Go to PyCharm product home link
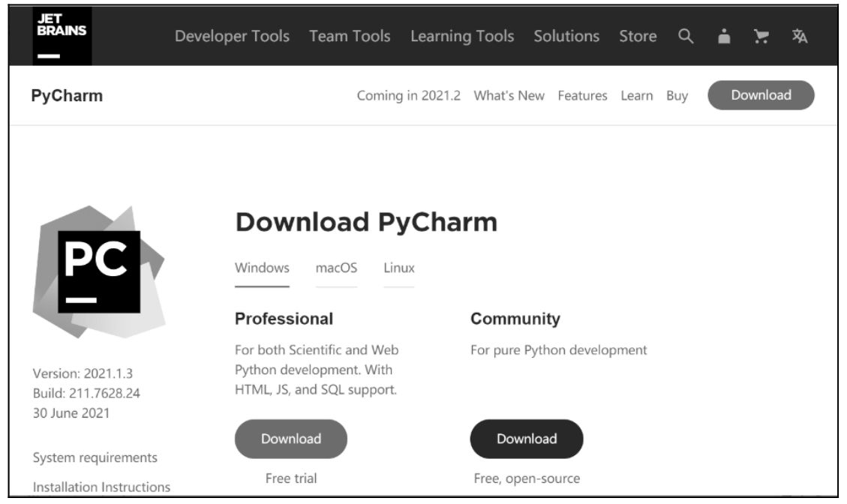This screenshot has height=504, width=847. (67, 95)
